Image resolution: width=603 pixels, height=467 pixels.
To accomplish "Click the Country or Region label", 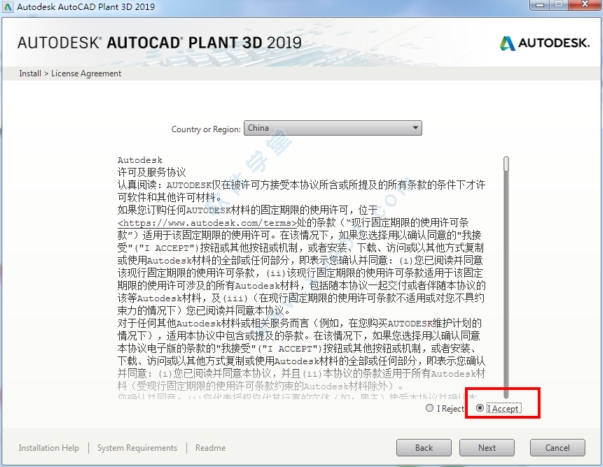I will pyautogui.click(x=206, y=129).
